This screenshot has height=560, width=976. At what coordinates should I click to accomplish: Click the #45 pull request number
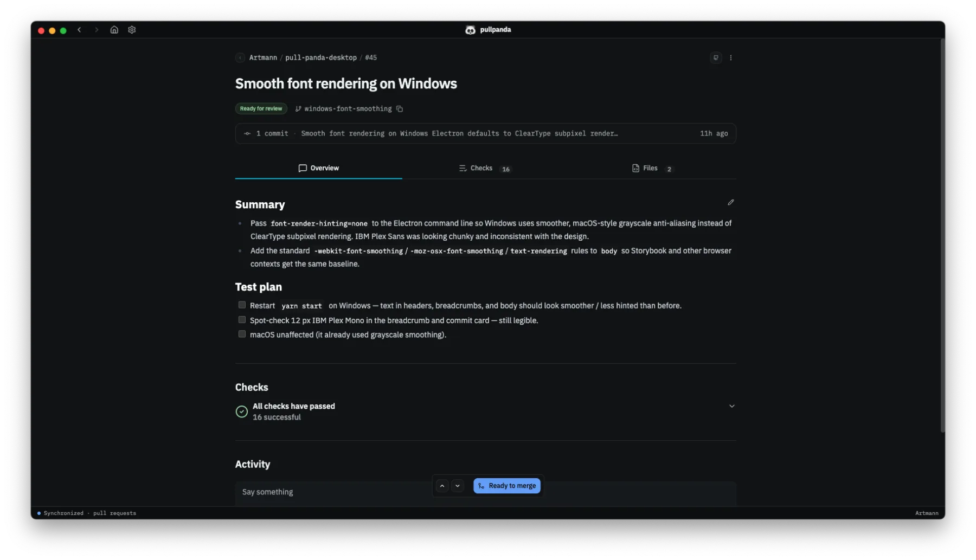(371, 57)
